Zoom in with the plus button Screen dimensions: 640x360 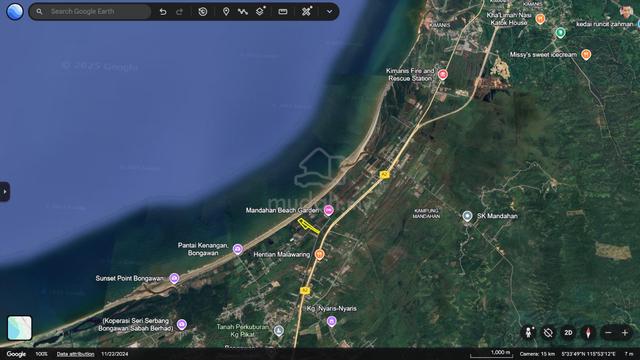(625, 333)
